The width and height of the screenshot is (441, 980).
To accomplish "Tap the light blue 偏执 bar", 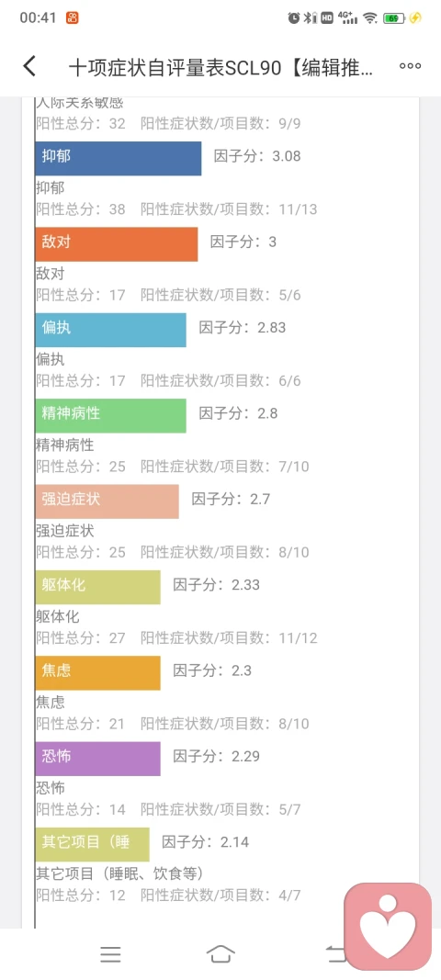I will pyautogui.click(x=111, y=330).
